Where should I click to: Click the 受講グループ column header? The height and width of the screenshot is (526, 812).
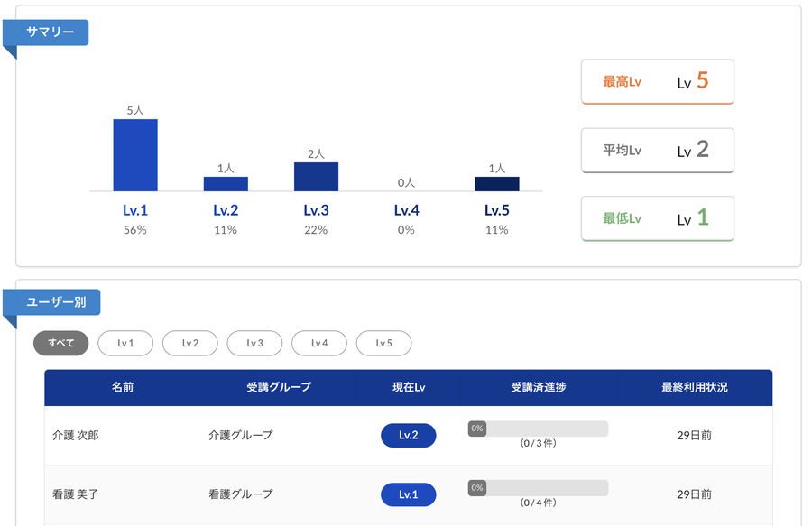[x=279, y=387]
